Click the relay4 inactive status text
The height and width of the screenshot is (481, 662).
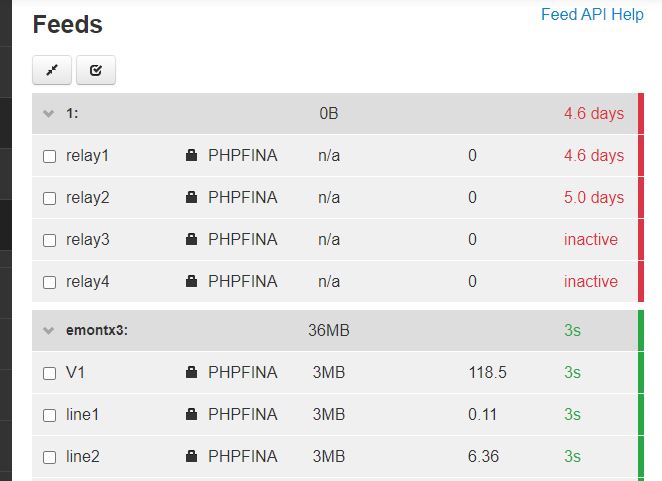pyautogui.click(x=591, y=281)
